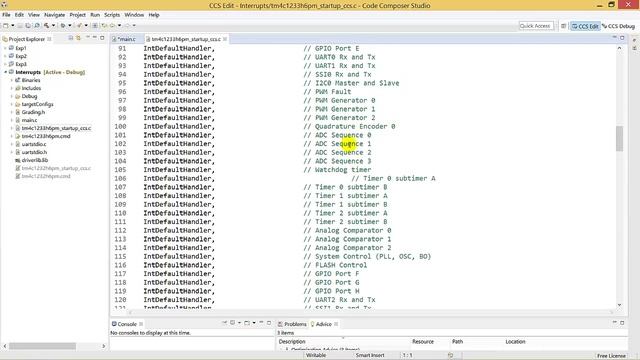Click in the Quick Access field
Viewport: 640px width, 360px height.
point(536,26)
